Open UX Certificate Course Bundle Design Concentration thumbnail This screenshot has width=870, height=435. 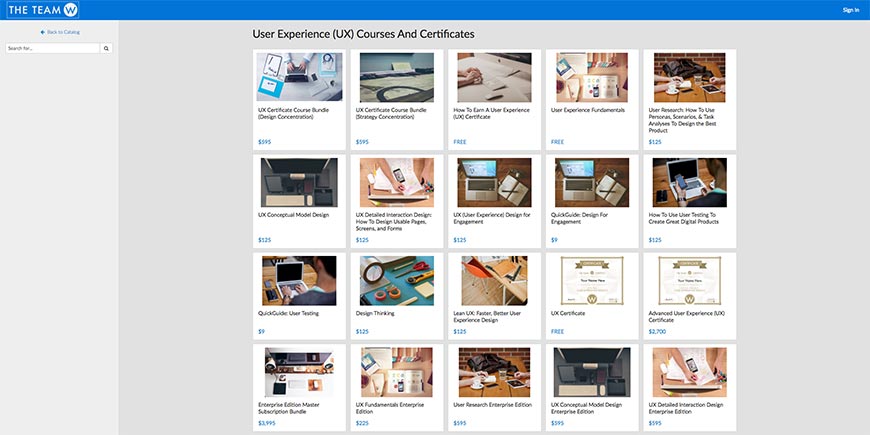click(x=299, y=78)
